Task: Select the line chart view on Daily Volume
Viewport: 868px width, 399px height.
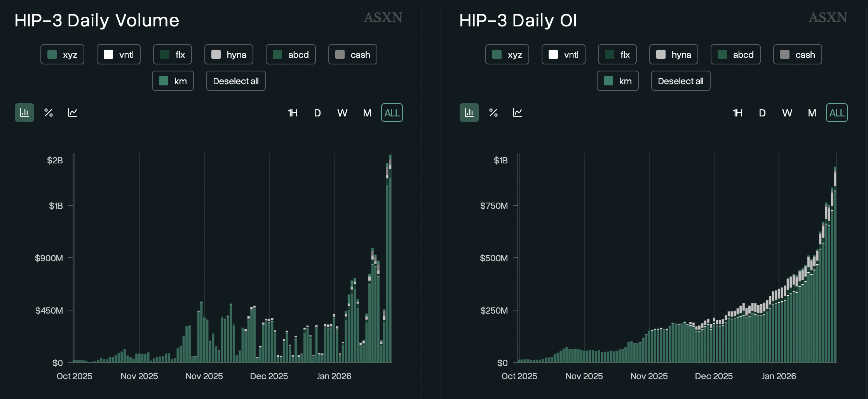Action: (x=72, y=113)
